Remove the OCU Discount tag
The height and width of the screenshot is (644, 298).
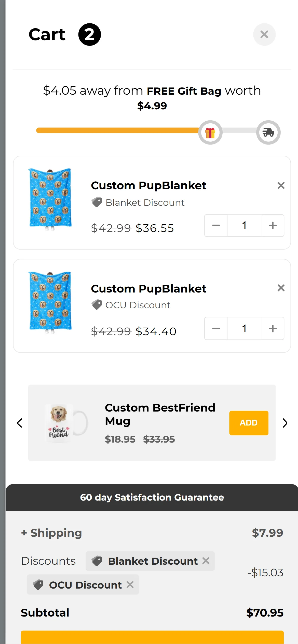130,584
